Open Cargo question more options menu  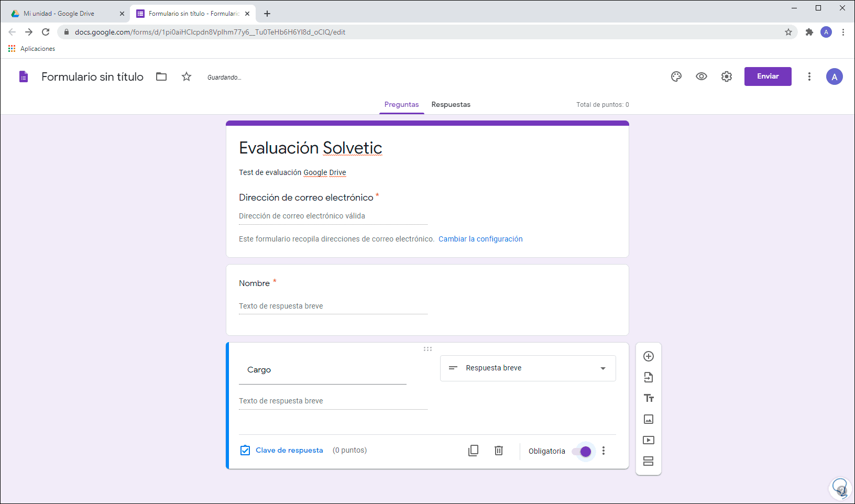604,451
